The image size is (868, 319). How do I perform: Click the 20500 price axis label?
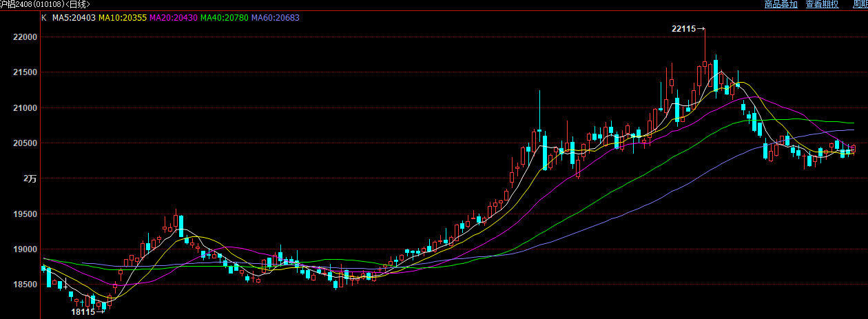click(25, 143)
